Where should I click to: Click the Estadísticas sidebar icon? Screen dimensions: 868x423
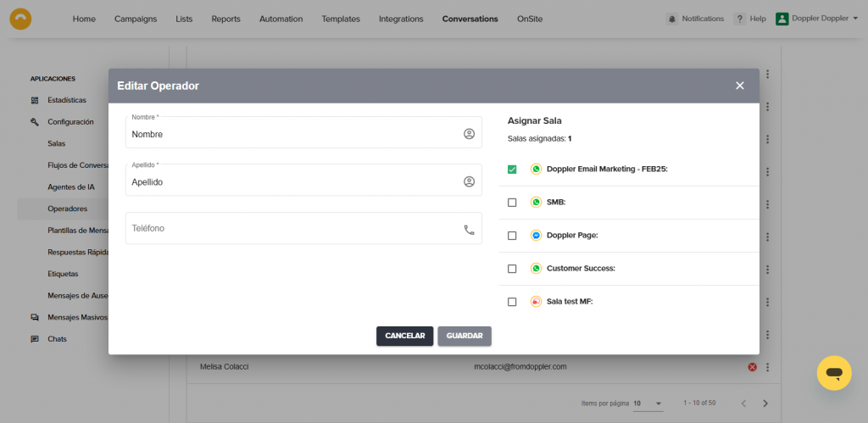coord(35,100)
